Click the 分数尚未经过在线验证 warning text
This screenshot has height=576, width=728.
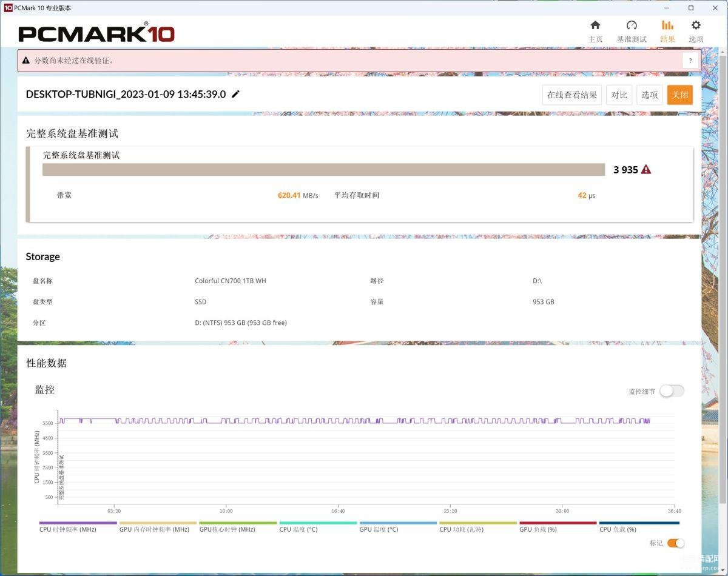[x=74, y=61]
